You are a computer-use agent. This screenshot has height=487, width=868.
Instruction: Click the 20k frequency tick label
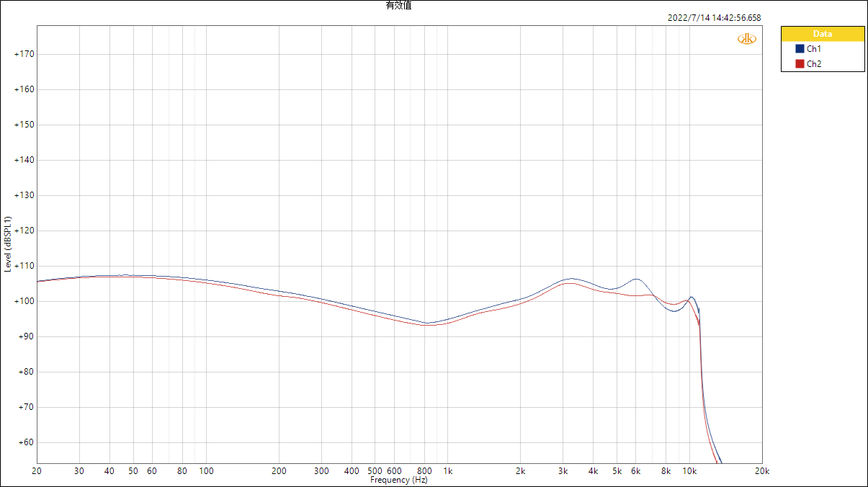[x=762, y=471]
